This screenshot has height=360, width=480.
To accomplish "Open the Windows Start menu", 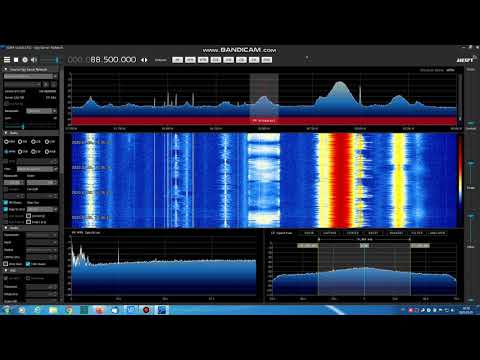I will click(x=7, y=310).
